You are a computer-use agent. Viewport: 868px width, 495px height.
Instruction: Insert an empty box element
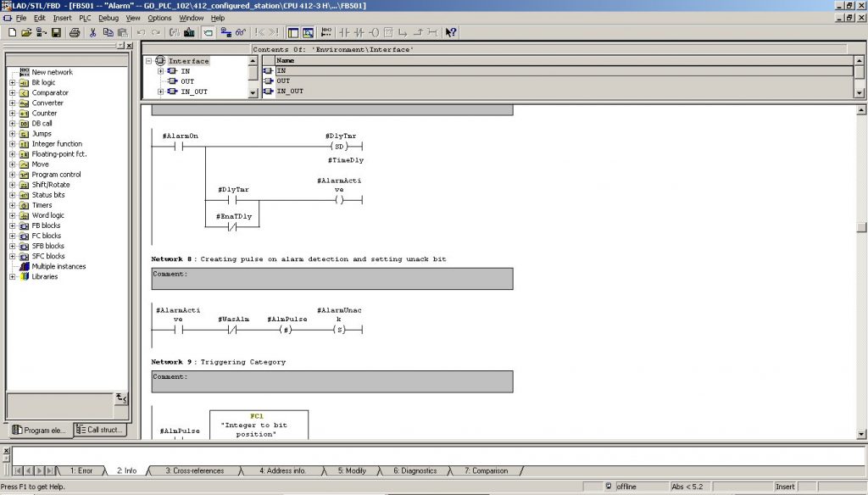389,33
